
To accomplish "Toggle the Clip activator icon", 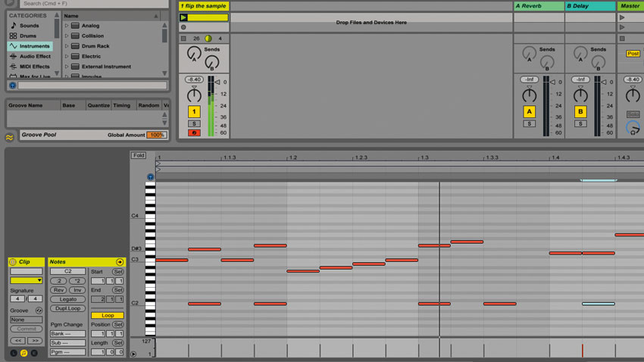I will [x=13, y=262].
